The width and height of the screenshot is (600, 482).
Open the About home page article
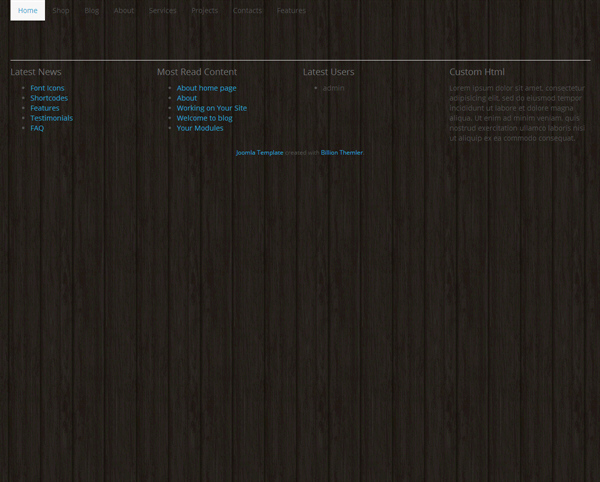point(206,88)
